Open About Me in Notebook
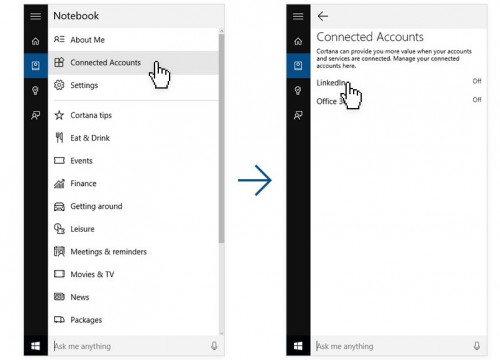The image size is (500, 360). [133, 40]
